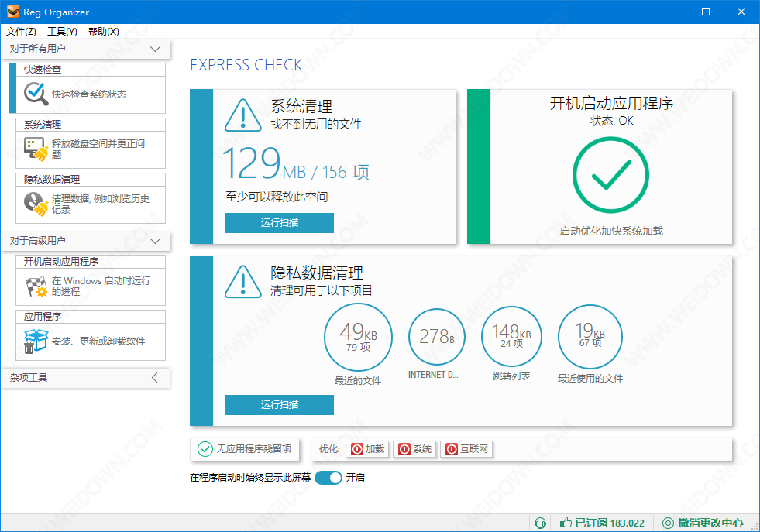Collapse the 对于所有用户 section
This screenshot has height=532, width=760.
pos(155,49)
